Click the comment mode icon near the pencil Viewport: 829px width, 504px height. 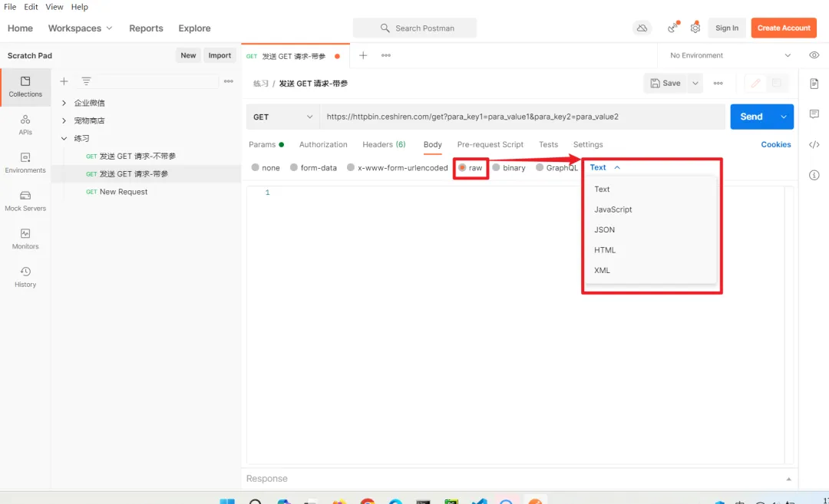pos(777,84)
